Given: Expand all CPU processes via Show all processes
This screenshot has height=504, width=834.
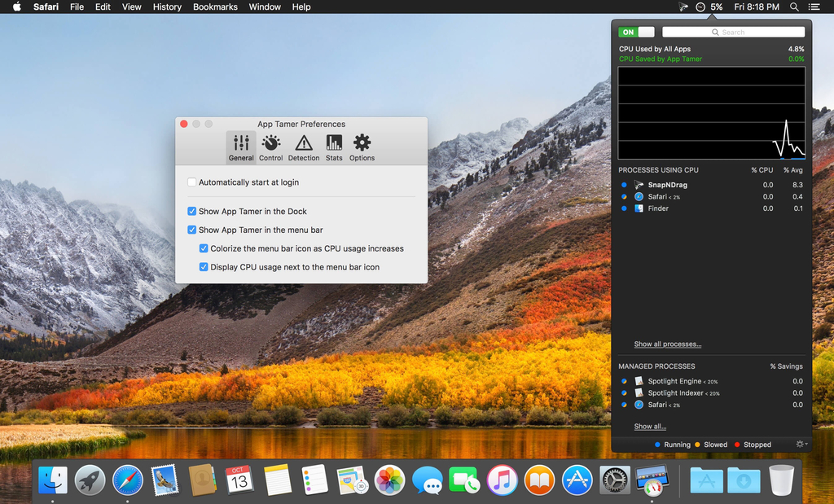Looking at the screenshot, I should click(667, 344).
